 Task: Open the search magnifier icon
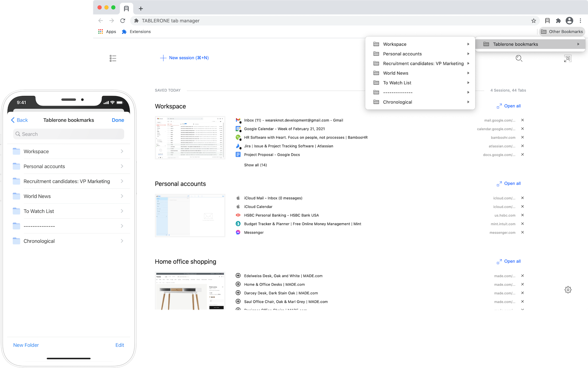pyautogui.click(x=519, y=58)
